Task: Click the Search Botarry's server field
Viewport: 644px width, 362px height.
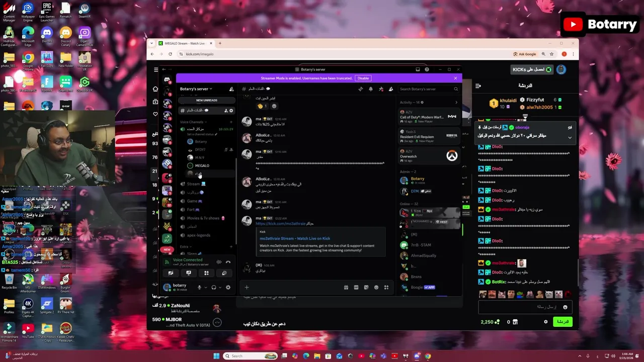Action: 429,89
